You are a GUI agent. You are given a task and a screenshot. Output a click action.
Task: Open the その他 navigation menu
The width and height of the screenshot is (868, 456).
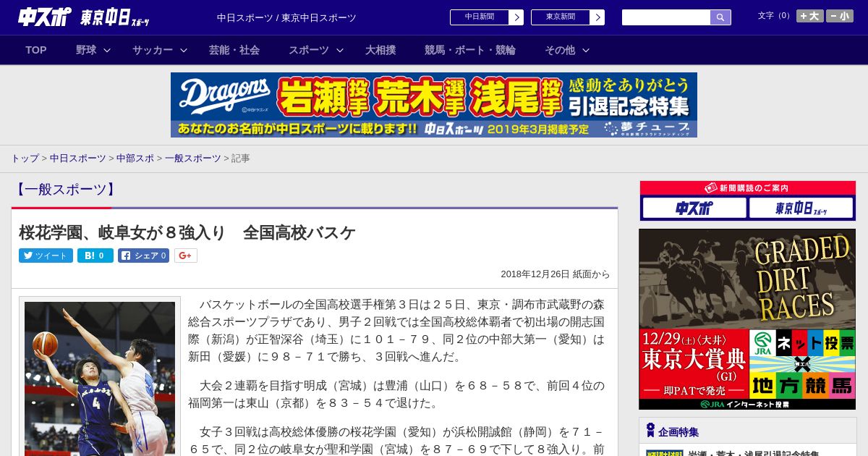pos(560,50)
